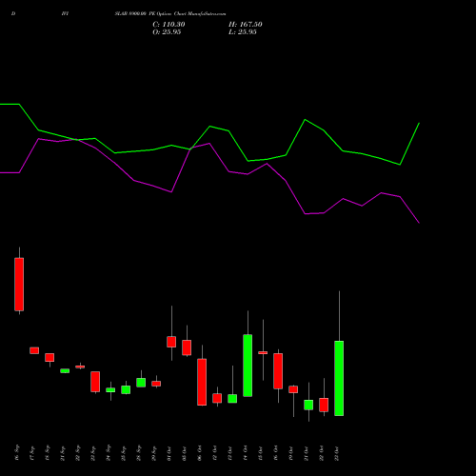This screenshot has height=476, width=476.
Task: Select the small red candlestick for 17 Sep
Action: [34, 350]
